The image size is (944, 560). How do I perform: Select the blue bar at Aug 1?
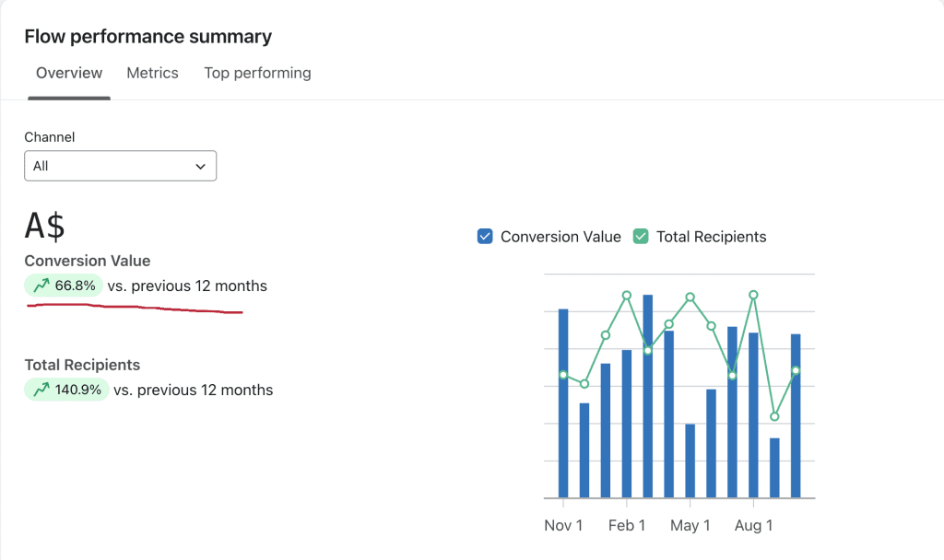click(x=754, y=414)
